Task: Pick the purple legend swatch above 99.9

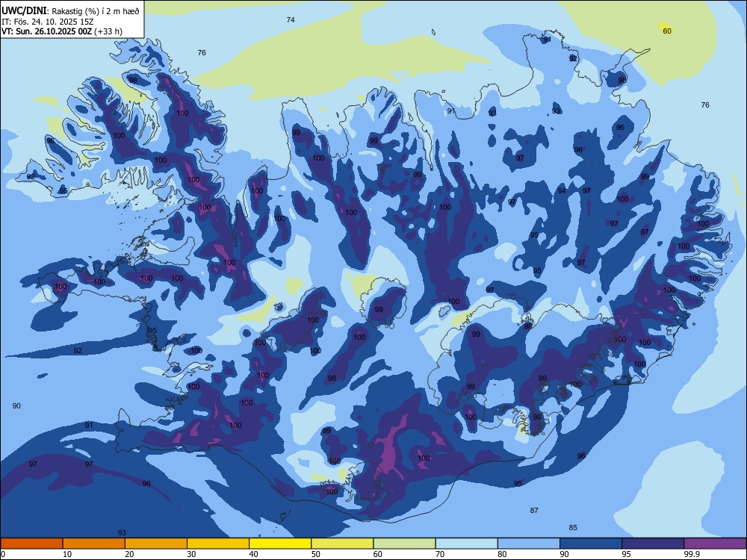Action: (x=715, y=544)
